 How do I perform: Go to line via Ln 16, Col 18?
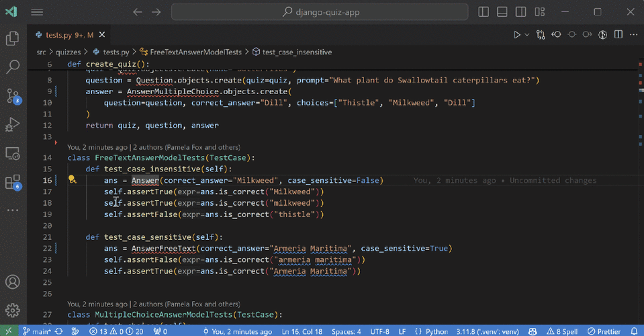coord(302,331)
